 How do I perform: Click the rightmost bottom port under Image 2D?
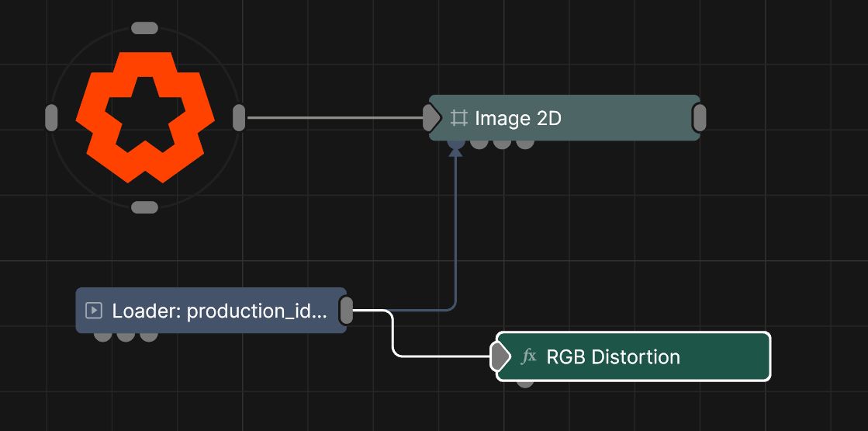[x=525, y=143]
